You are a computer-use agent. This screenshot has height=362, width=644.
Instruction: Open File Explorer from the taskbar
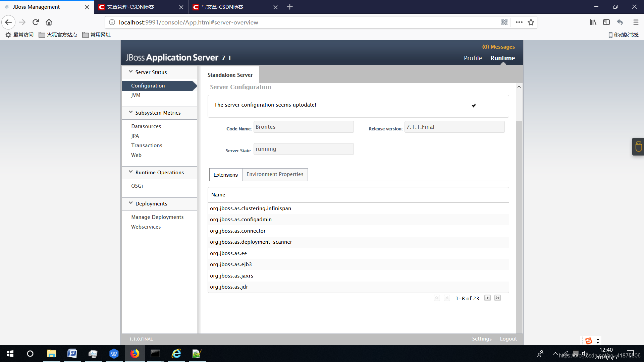(x=51, y=354)
